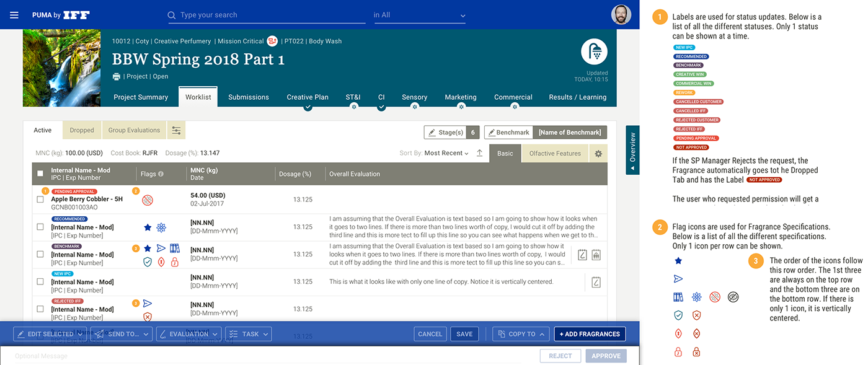Toggle the select-all checkbox in table header
Viewport: 868px width, 365px height.
pos(40,174)
